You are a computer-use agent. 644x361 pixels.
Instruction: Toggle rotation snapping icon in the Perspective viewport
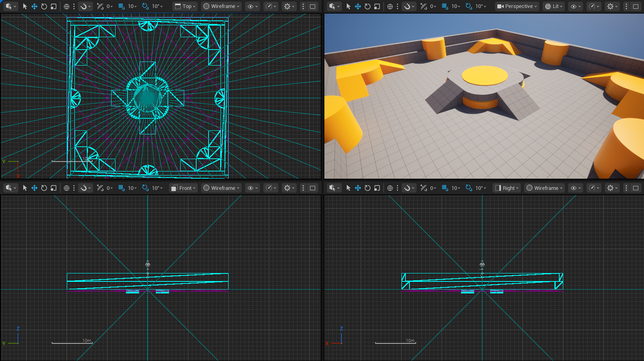tap(469, 6)
